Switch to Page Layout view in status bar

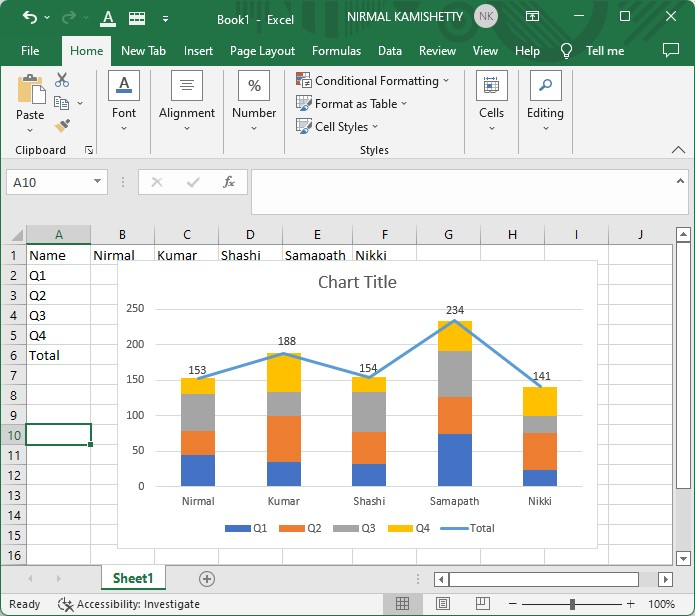click(x=442, y=604)
